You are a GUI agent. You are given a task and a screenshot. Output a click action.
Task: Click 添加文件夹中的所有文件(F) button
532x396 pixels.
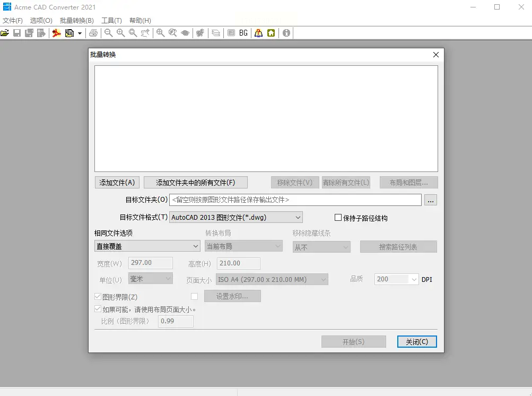point(195,183)
